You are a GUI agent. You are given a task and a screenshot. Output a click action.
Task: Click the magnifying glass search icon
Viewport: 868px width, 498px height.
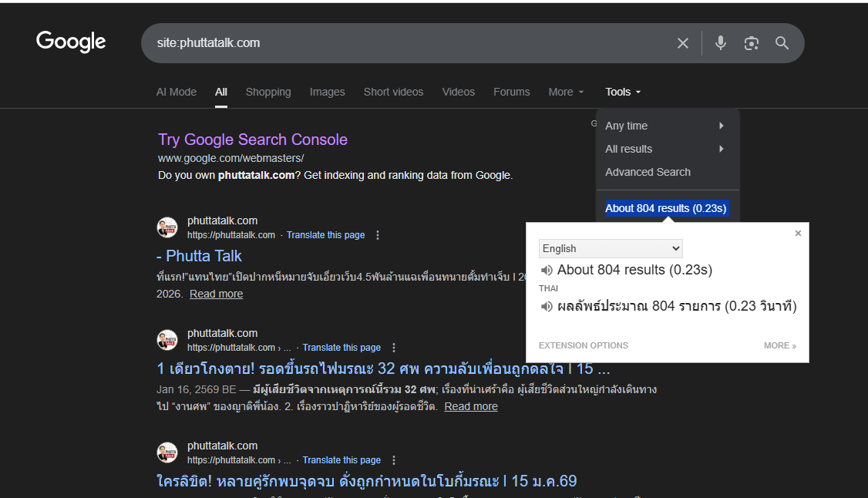pyautogui.click(x=782, y=43)
